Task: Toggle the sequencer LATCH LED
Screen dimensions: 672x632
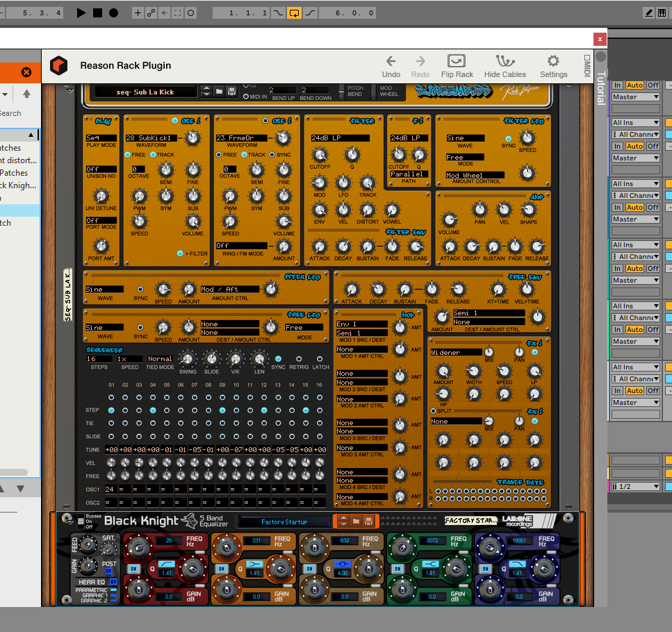Action: pos(320,359)
